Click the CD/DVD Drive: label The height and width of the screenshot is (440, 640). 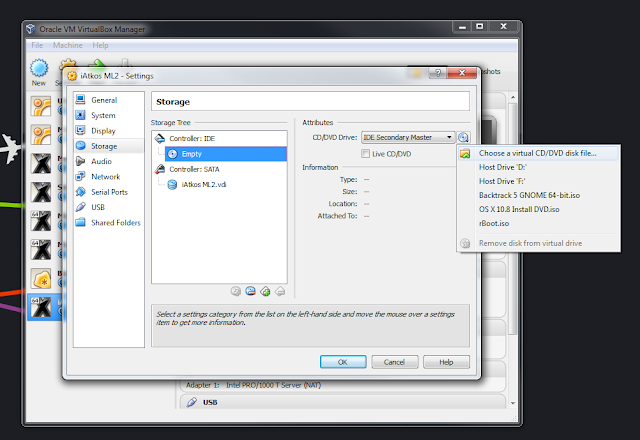pos(335,138)
